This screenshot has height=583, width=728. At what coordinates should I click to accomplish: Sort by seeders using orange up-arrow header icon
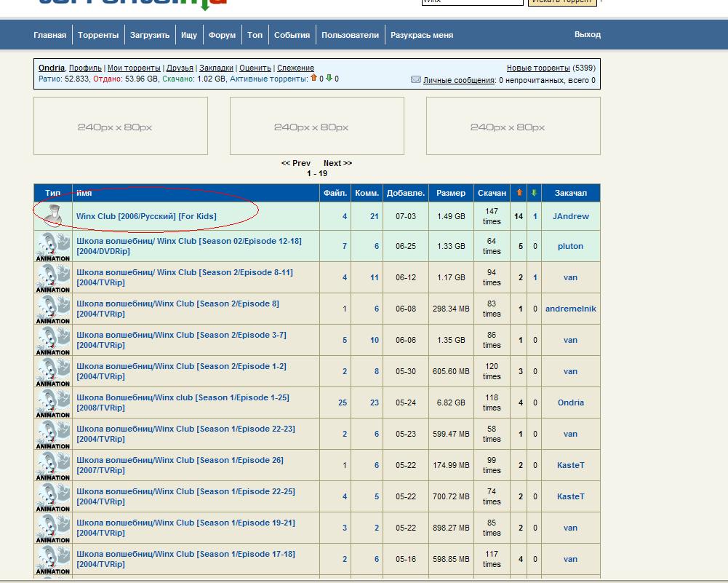[x=519, y=192]
